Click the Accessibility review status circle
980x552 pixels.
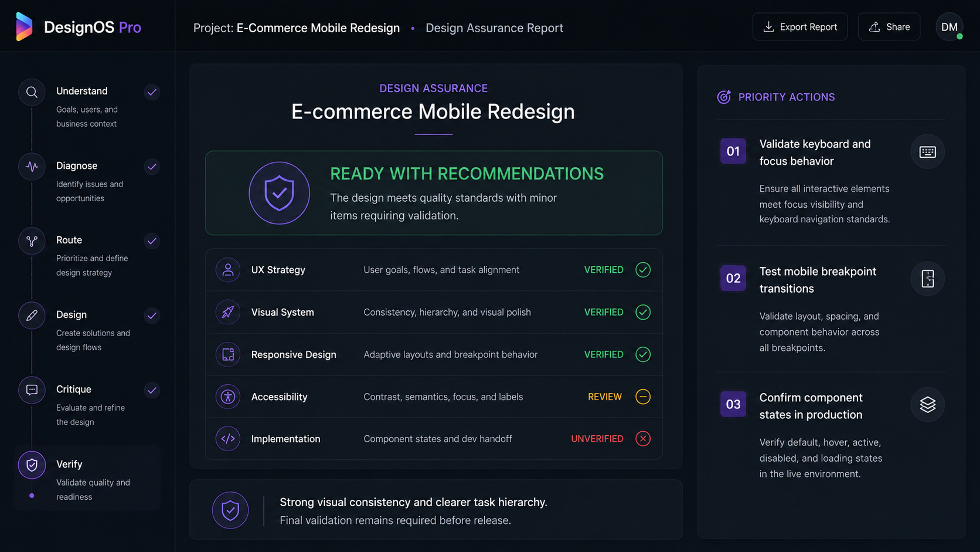[643, 397]
